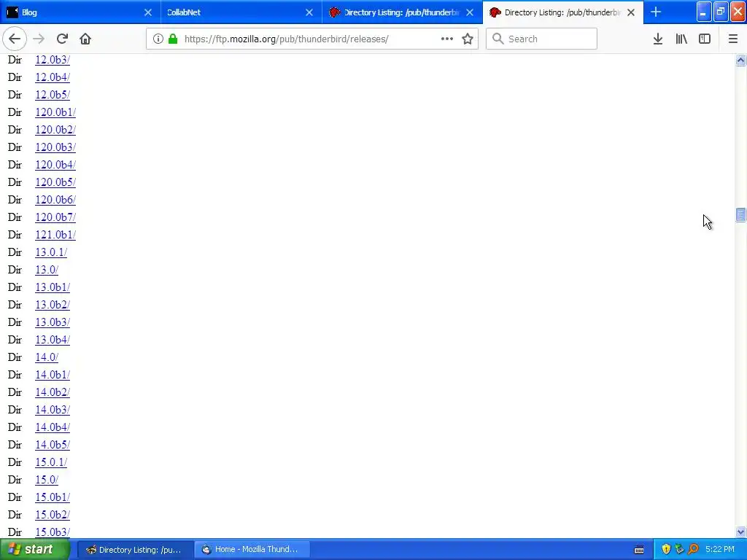Screen dimensions: 747x560
Task: Toggle the sidebar view icon
Action: pyautogui.click(x=705, y=39)
